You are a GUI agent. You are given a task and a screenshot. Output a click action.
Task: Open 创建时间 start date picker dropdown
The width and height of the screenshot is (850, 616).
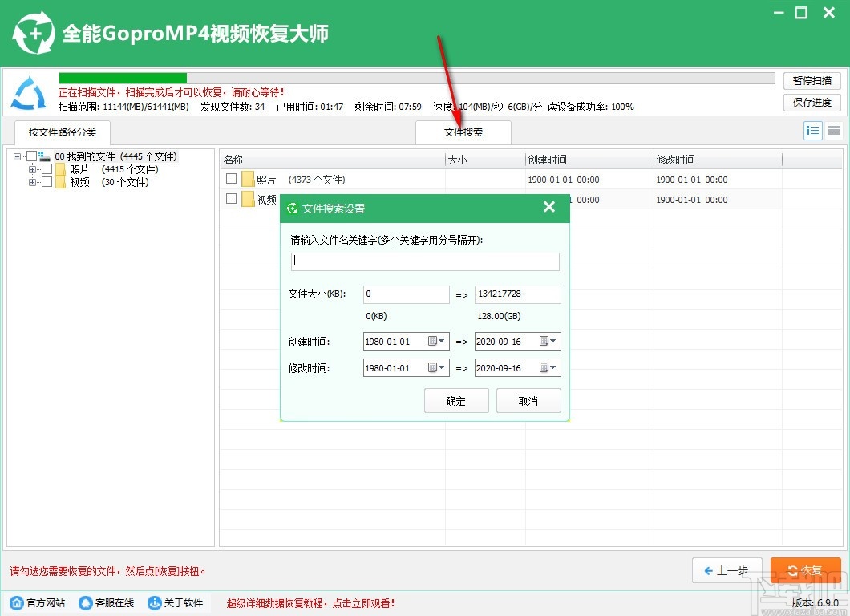click(x=437, y=341)
